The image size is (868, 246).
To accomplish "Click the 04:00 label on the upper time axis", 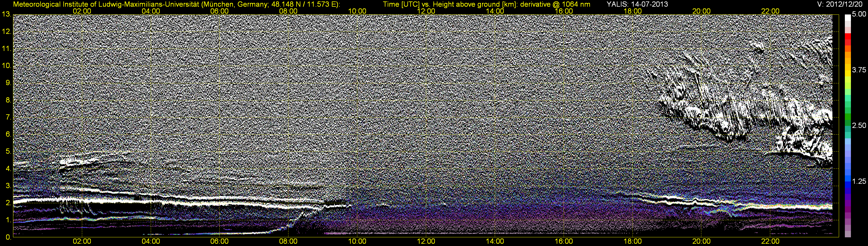I will pyautogui.click(x=151, y=11).
